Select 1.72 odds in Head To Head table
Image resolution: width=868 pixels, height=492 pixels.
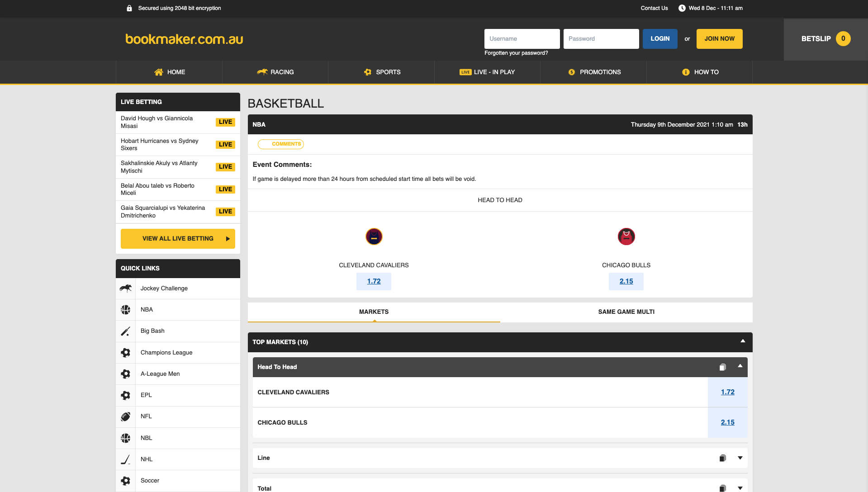pyautogui.click(x=727, y=392)
